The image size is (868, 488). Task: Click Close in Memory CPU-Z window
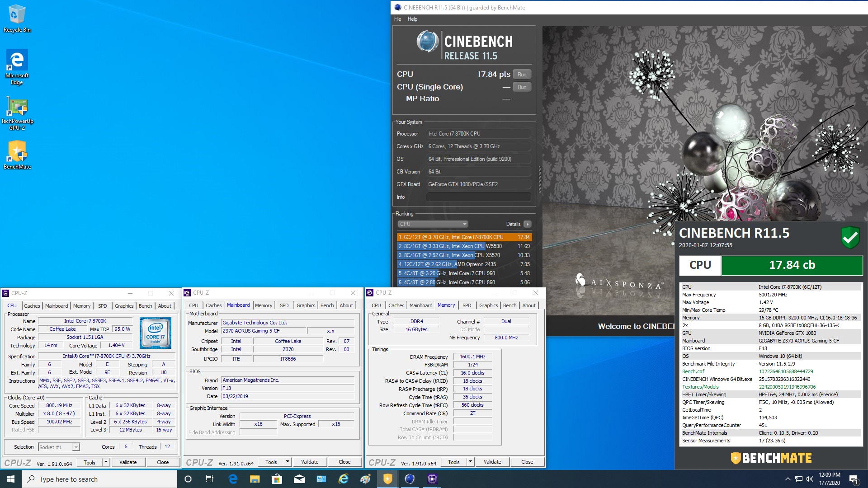click(527, 462)
